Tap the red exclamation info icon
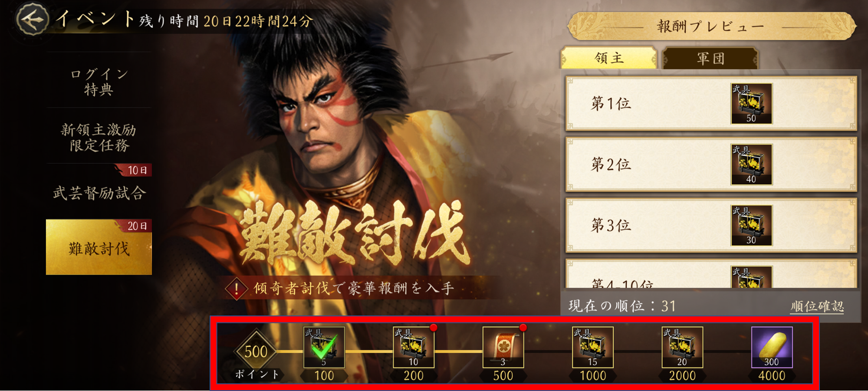 tap(236, 288)
